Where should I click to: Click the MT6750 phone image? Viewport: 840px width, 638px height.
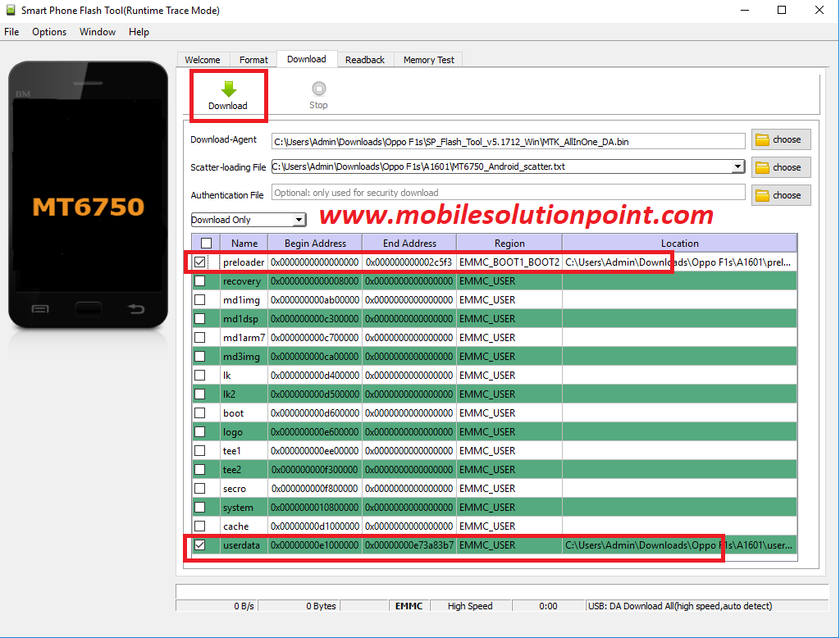(88, 195)
